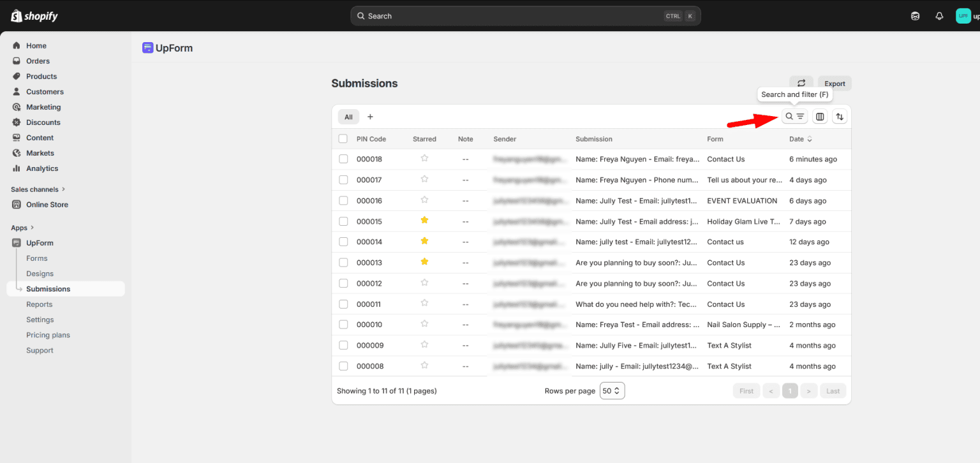980x463 pixels.
Task: Select the checkbox for row 000012
Action: click(x=343, y=283)
